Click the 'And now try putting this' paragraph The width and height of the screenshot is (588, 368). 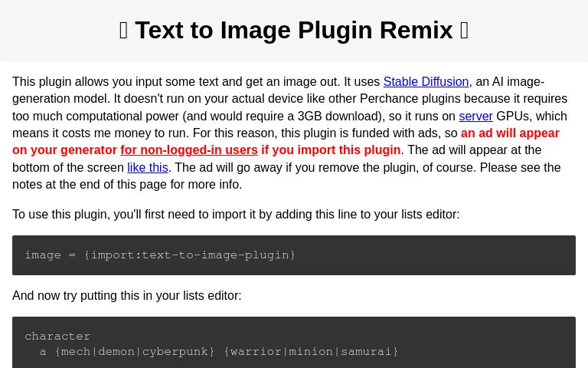[127, 295]
